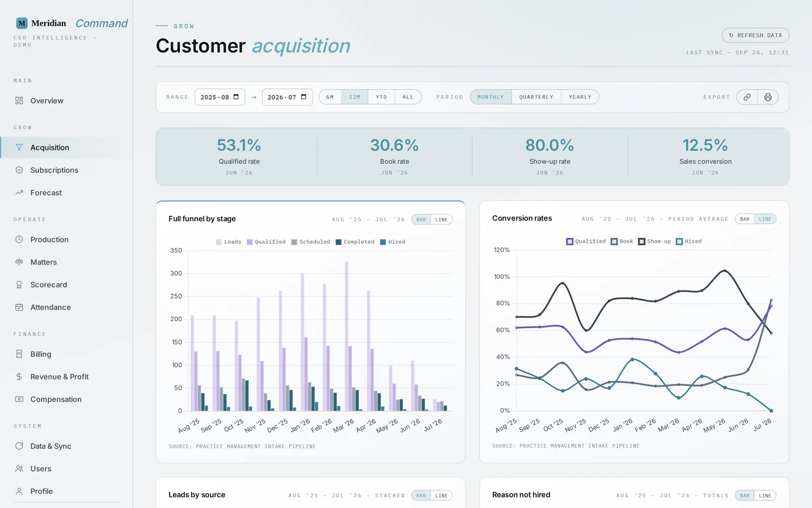Print the report with printer icon
Viewport: 812px width, 508px height.
[768, 97]
